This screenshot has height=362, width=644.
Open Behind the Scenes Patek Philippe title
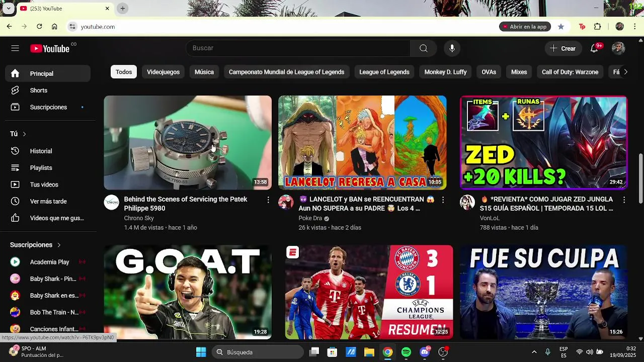(x=186, y=204)
